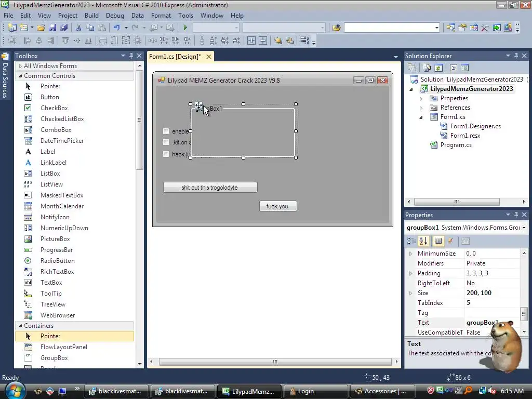The width and height of the screenshot is (532, 399).
Task: Align selected controls to their lefts
Action: pos(28,41)
